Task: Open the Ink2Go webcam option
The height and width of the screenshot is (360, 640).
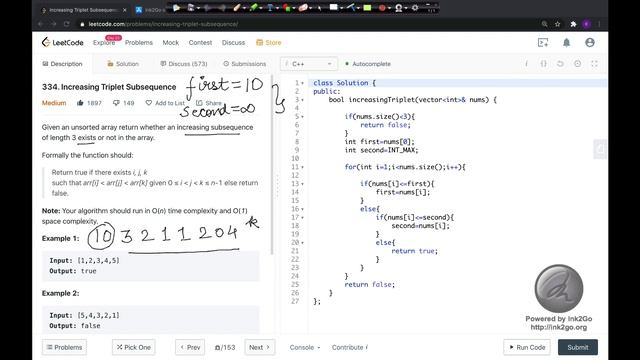Action: pyautogui.click(x=399, y=7)
